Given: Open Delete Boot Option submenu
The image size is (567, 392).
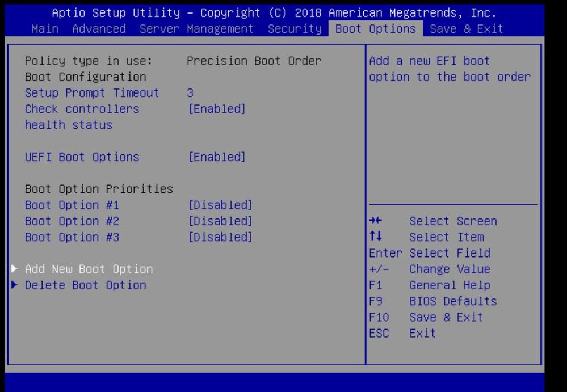Looking at the screenshot, I should point(85,285).
